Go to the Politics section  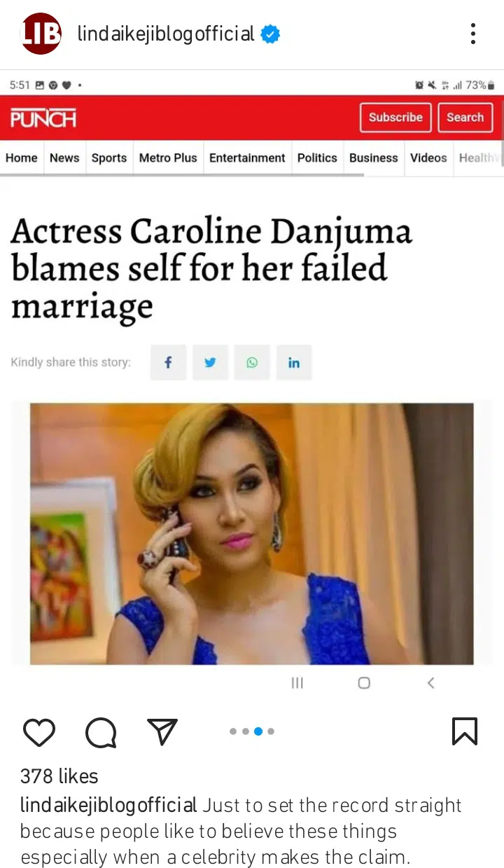[317, 158]
